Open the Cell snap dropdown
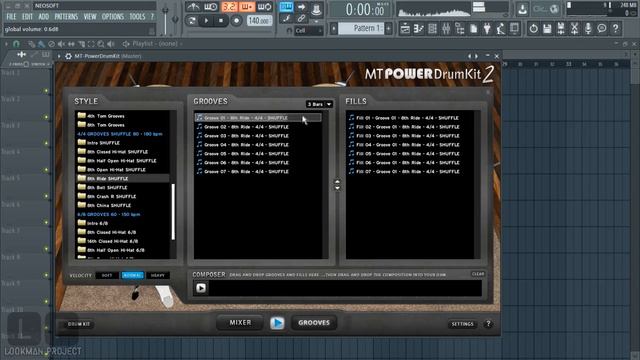 point(309,31)
